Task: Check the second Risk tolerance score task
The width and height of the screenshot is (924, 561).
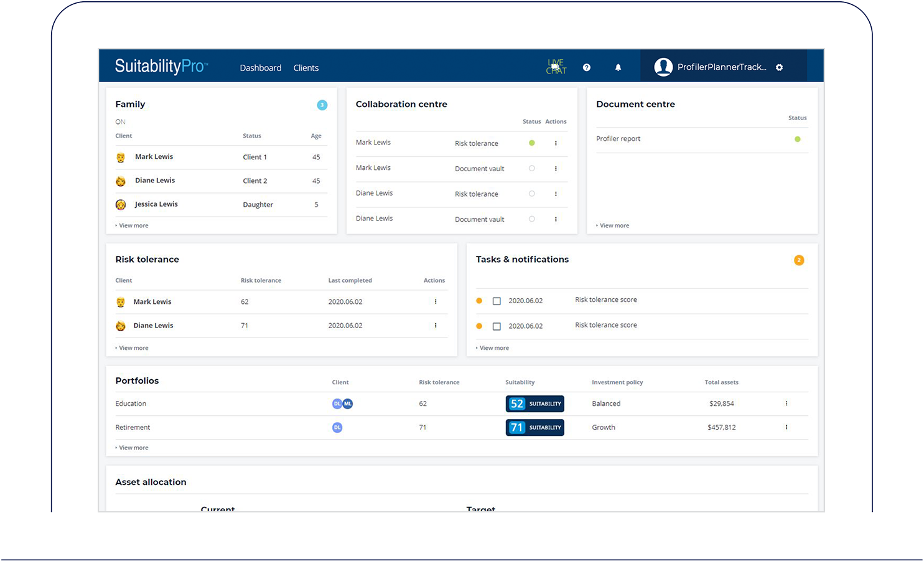Action: [497, 326]
